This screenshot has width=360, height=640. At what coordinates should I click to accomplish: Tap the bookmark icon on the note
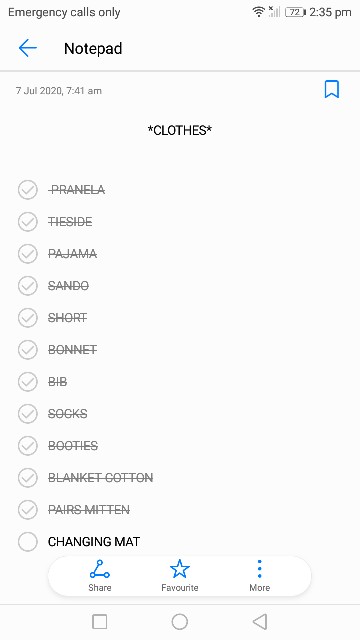click(x=331, y=89)
